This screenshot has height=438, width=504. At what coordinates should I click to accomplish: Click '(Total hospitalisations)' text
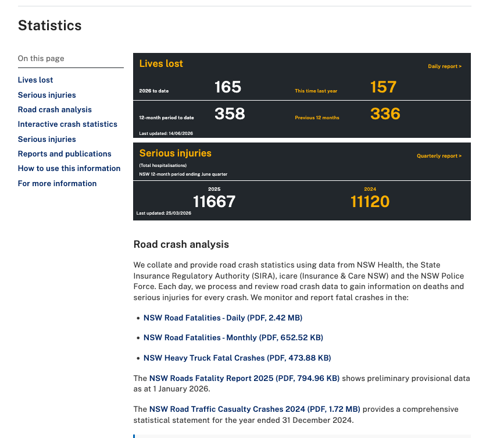coord(163,166)
